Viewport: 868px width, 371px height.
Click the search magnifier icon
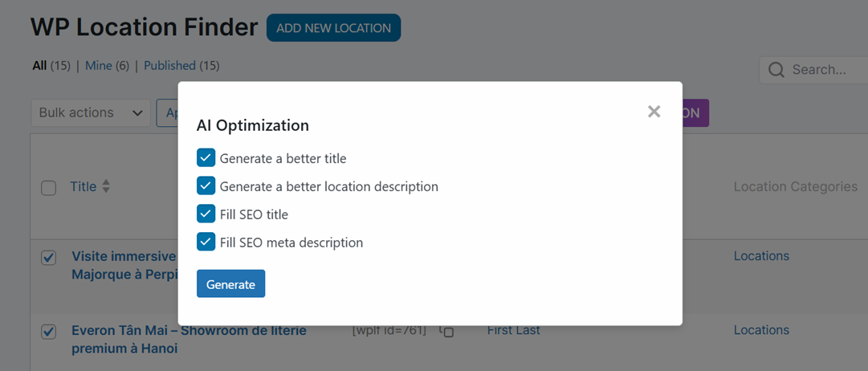click(x=776, y=70)
